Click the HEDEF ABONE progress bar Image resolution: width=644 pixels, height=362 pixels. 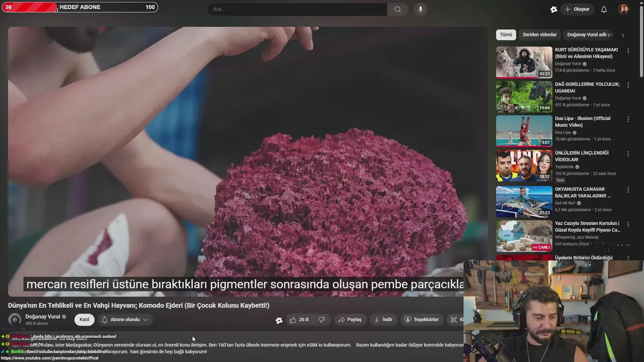coord(79,7)
